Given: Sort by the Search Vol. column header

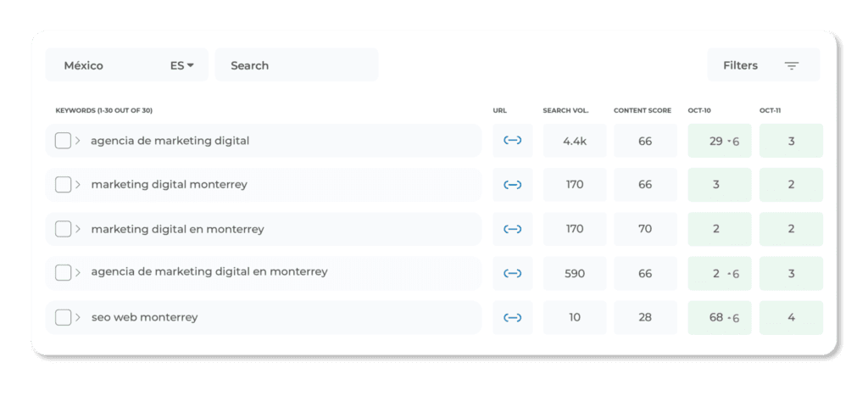Looking at the screenshot, I should coord(565,111).
